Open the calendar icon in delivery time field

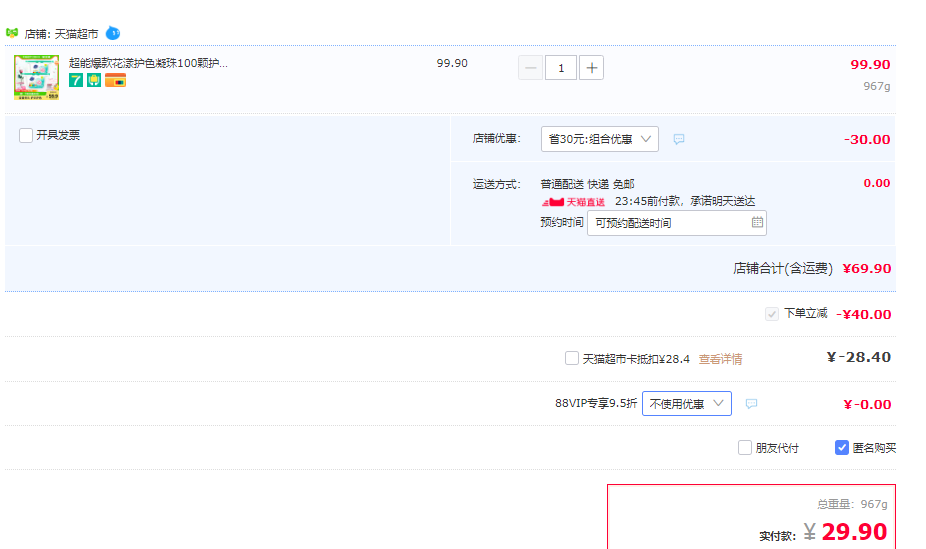(x=757, y=223)
